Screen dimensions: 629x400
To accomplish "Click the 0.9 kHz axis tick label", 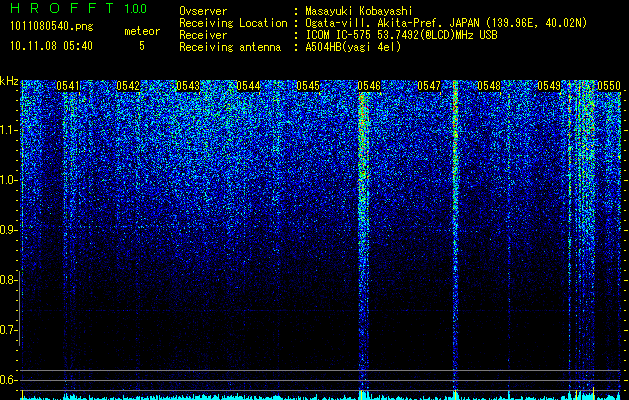I will point(8,230).
